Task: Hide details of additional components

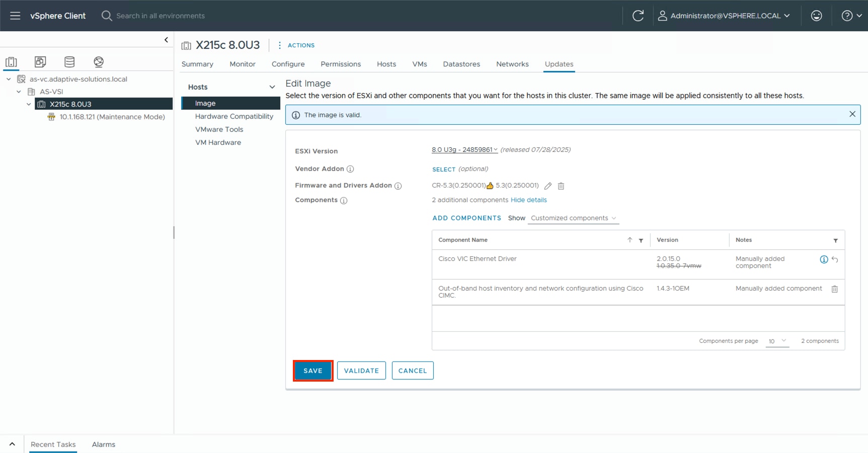Action: [529, 200]
